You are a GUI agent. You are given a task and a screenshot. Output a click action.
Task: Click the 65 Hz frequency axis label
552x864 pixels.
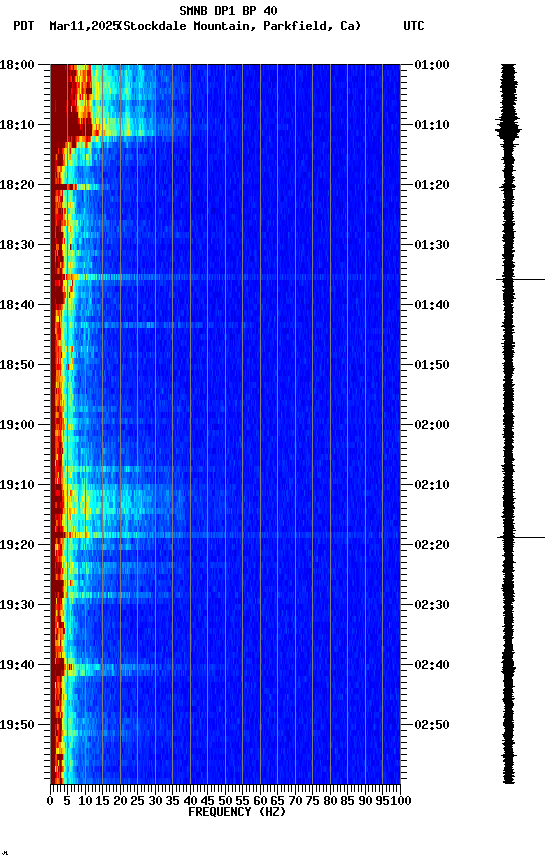click(278, 801)
